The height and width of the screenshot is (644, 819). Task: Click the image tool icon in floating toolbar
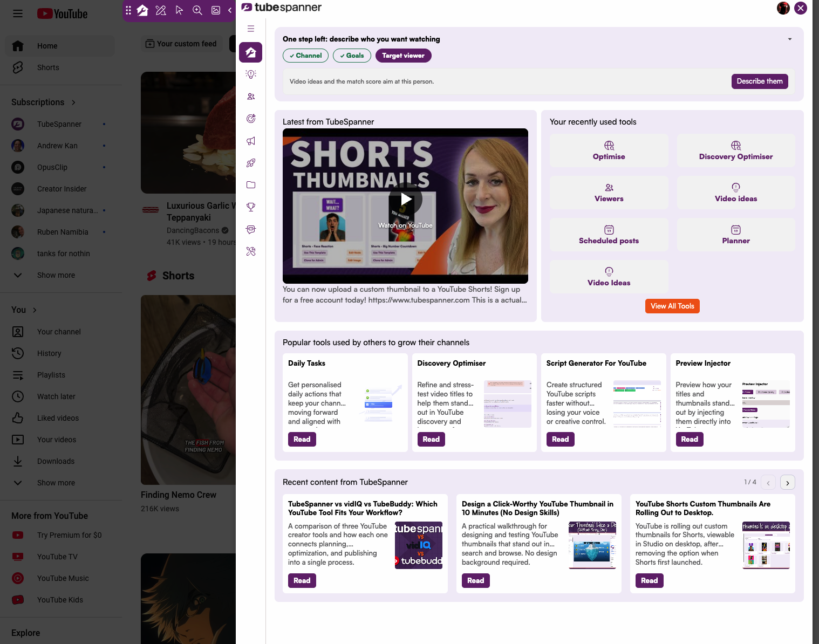coord(216,10)
